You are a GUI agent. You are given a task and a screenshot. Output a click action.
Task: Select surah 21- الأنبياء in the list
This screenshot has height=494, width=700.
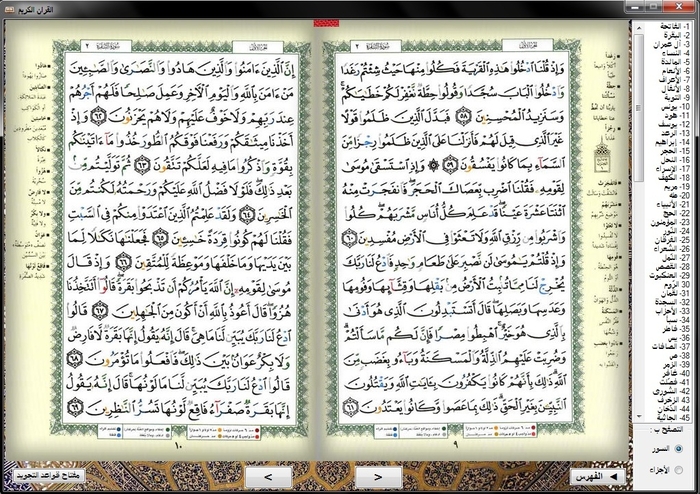[673, 204]
